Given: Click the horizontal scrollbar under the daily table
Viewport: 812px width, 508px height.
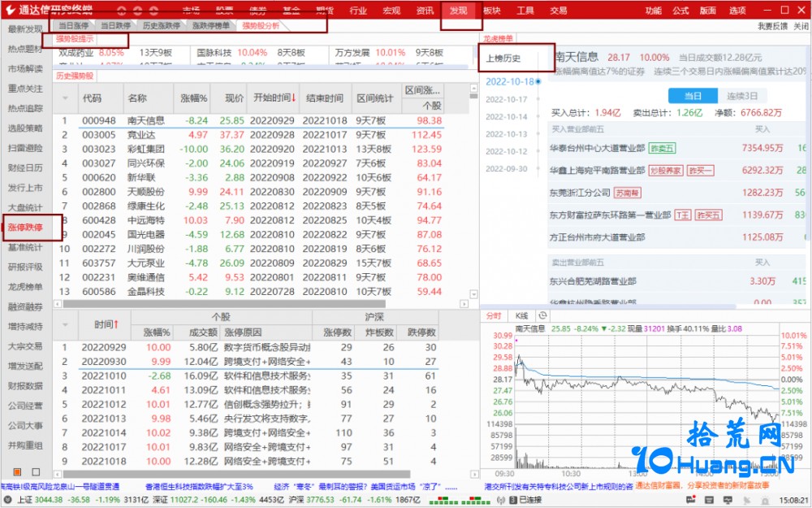Looking at the screenshot, I should tap(236, 474).
